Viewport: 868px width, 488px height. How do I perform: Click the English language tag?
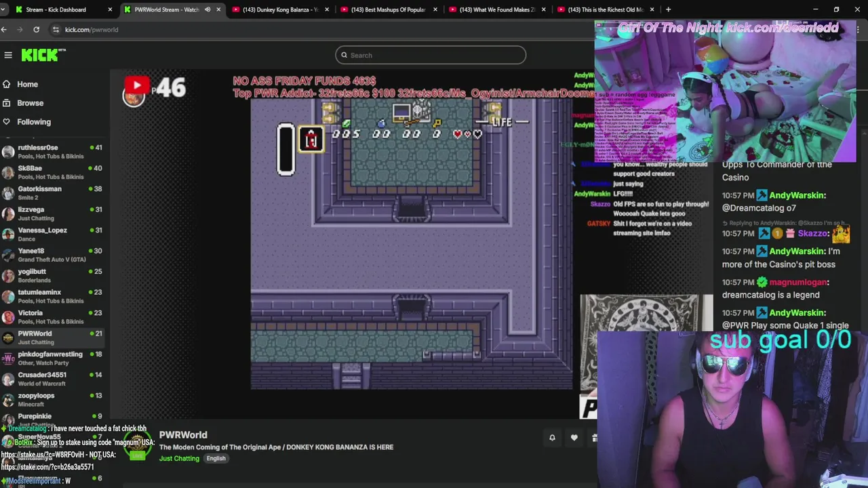tap(216, 459)
